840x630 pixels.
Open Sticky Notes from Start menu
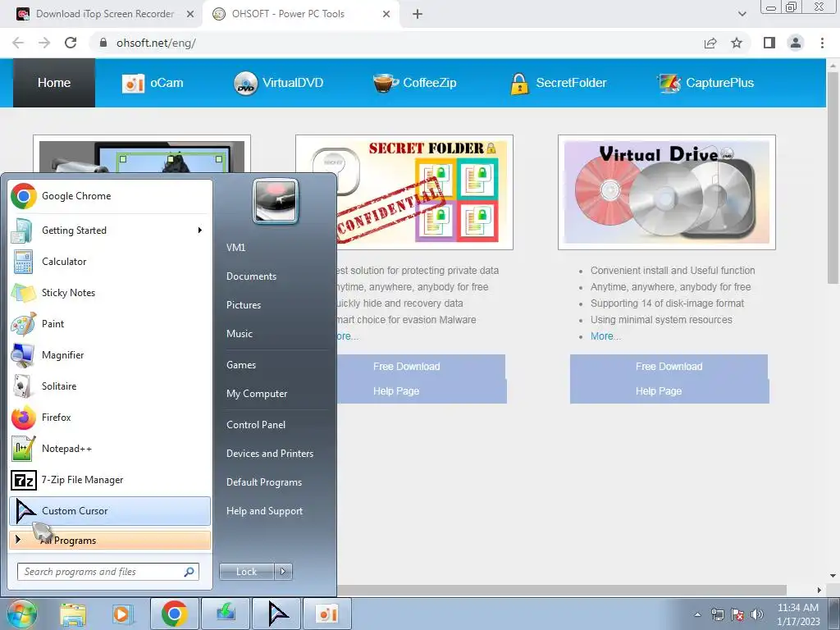(110, 293)
